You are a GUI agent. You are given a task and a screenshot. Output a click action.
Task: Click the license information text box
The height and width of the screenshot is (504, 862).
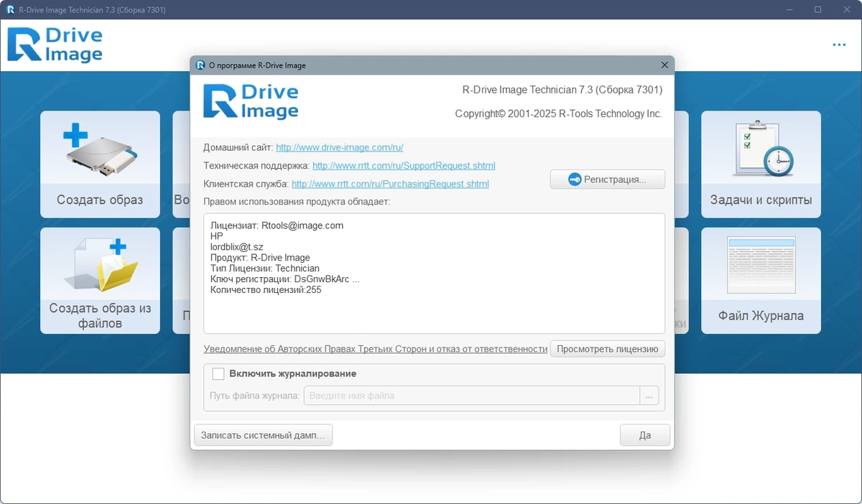tap(434, 273)
